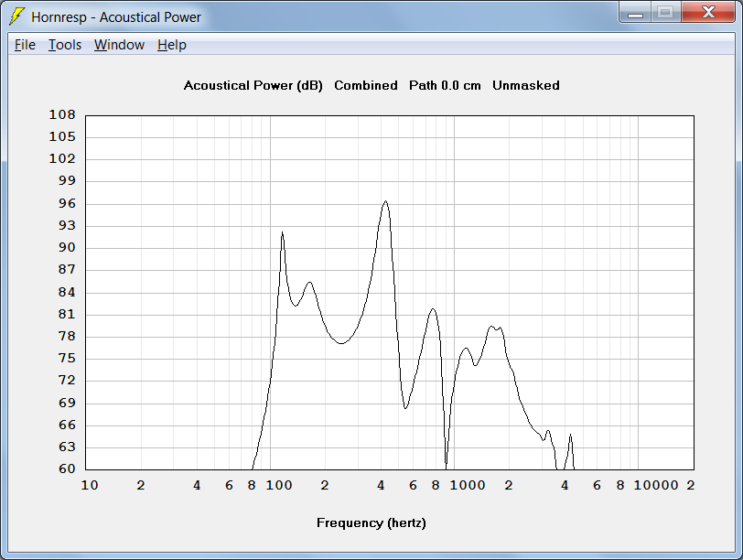Click the 'Frequency (hertz)' axis label
Screen dimensions: 743x560
point(371,523)
